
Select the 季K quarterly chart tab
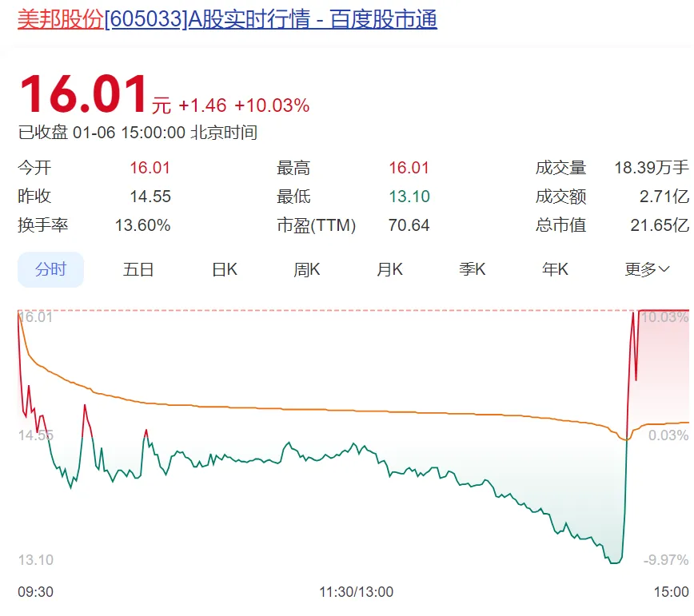(472, 269)
